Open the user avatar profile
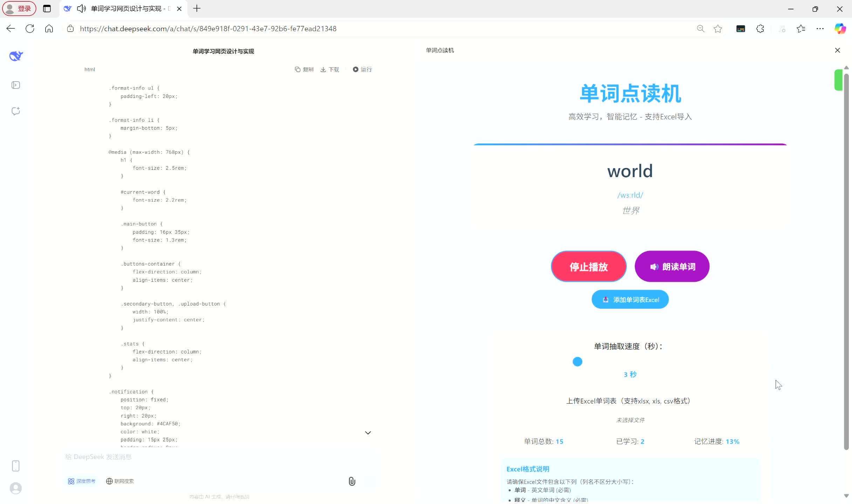Viewport: 852px width, 504px height. [16, 488]
